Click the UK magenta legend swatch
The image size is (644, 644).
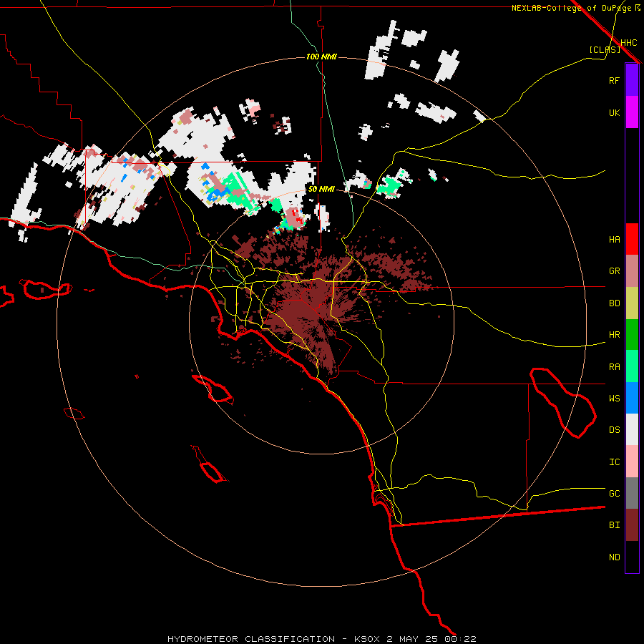632,112
